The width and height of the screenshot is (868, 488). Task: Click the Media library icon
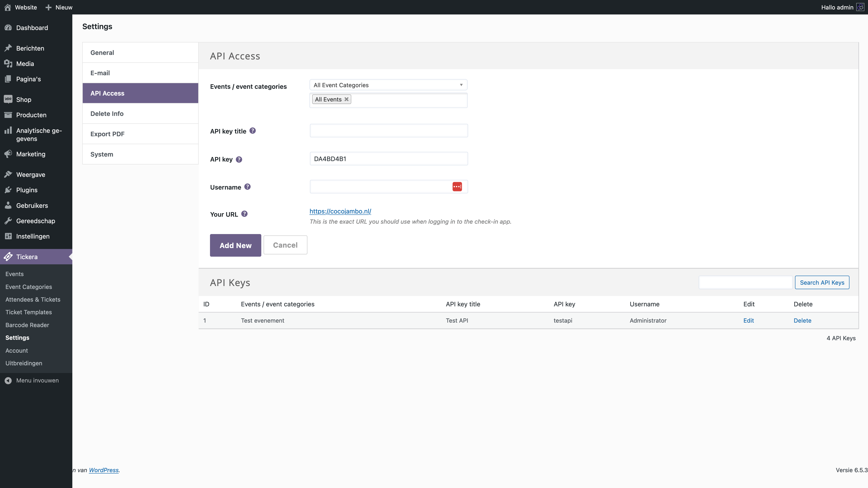coord(8,64)
